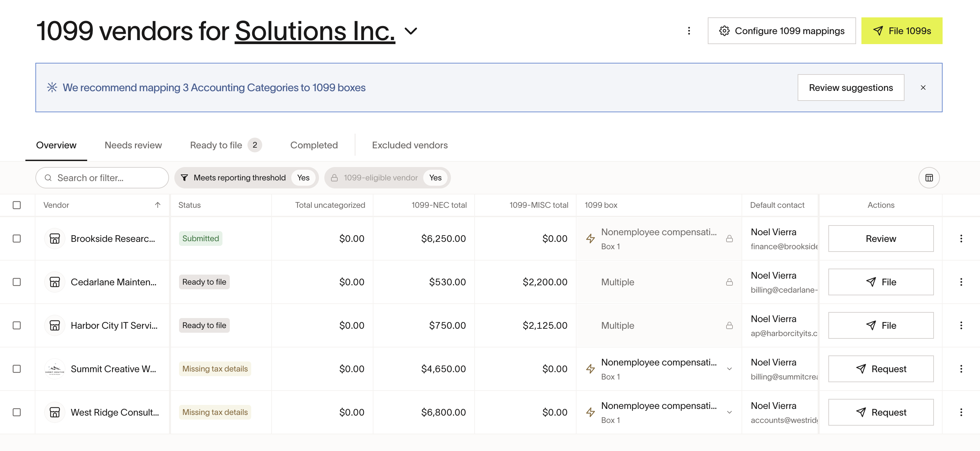Expand the 1099 box dropdown for Summit Creative
The image size is (980, 451).
click(x=729, y=369)
